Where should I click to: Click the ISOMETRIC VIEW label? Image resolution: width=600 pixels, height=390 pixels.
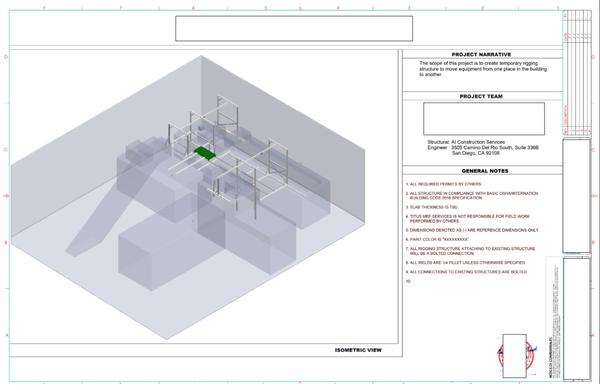(358, 350)
